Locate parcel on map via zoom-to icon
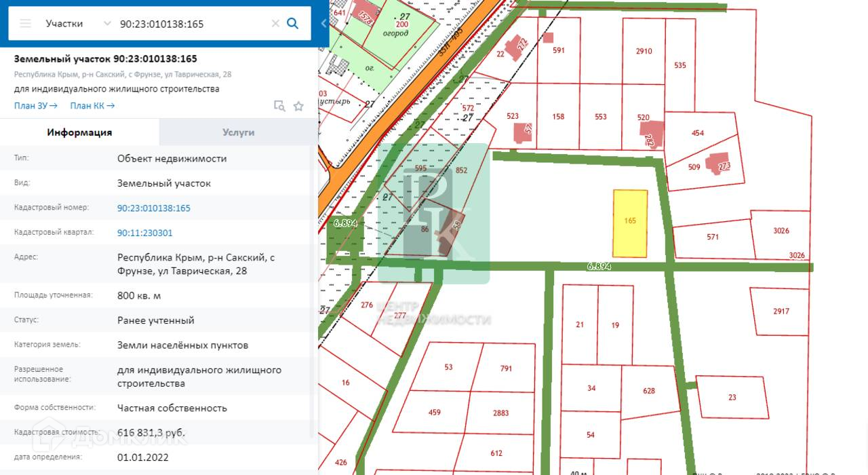The width and height of the screenshot is (868, 475). click(279, 106)
